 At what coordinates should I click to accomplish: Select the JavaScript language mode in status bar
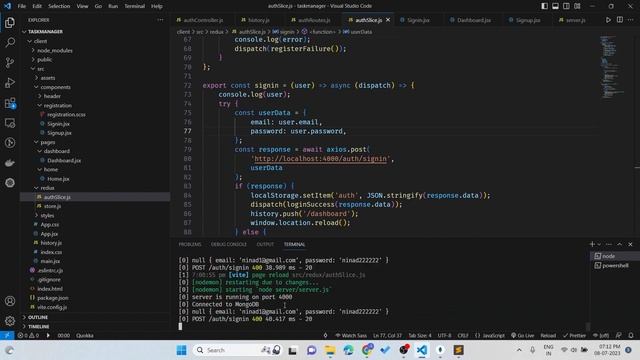pyautogui.click(x=490, y=336)
